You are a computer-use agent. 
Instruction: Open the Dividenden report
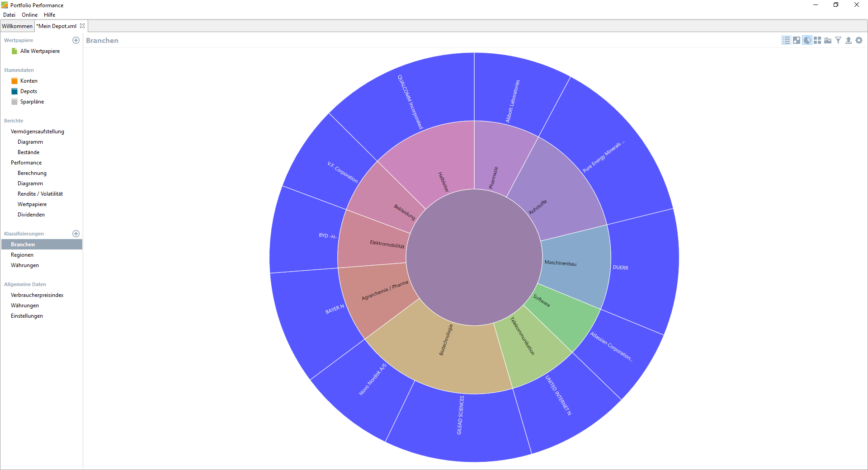pos(31,215)
